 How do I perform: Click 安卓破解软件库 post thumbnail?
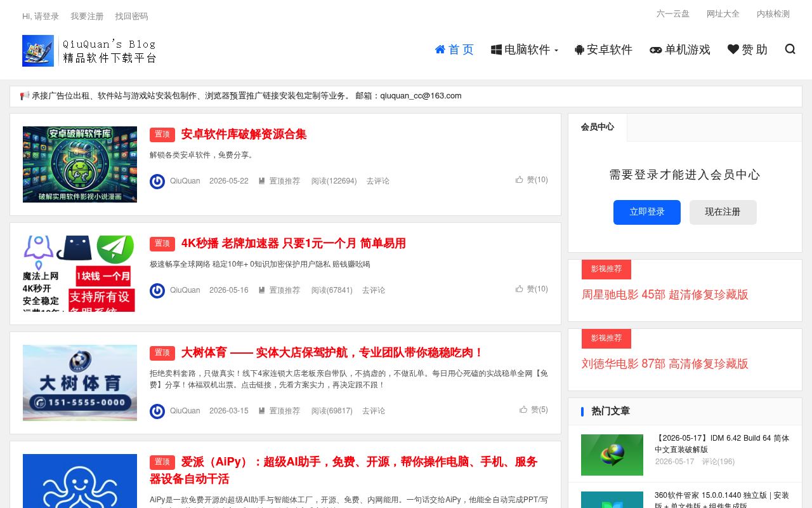[x=80, y=164]
